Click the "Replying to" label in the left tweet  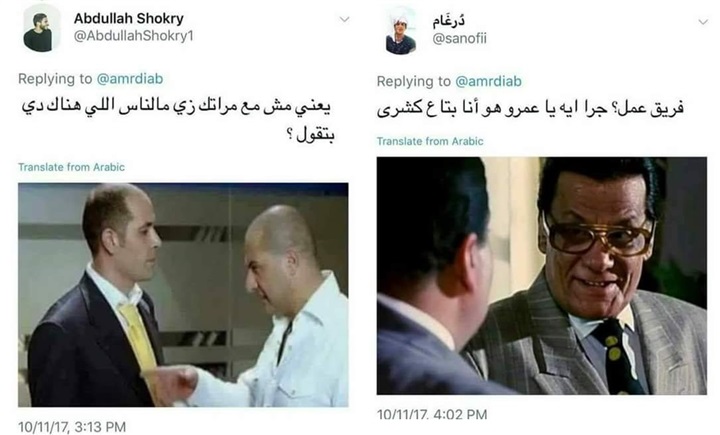click(55, 79)
